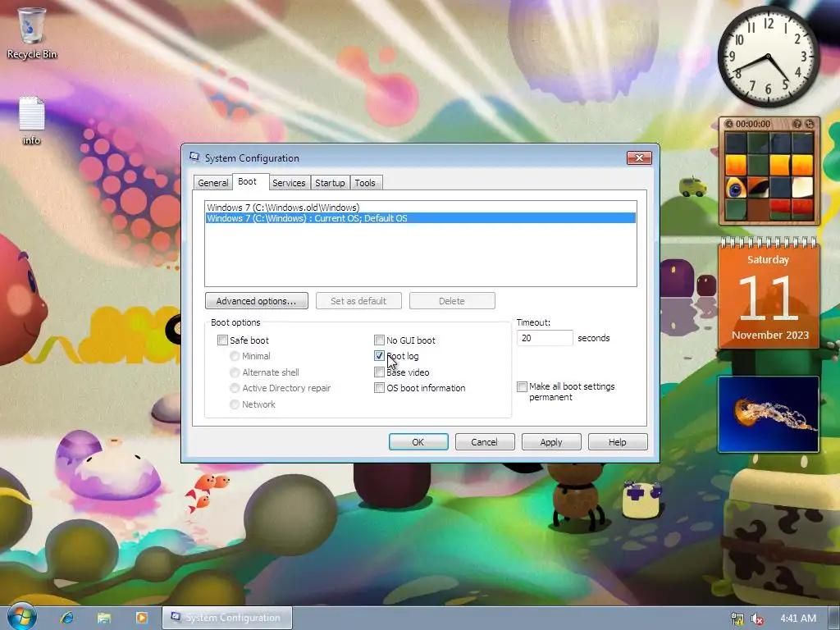Click the picture puzzle timer icon

728,124
